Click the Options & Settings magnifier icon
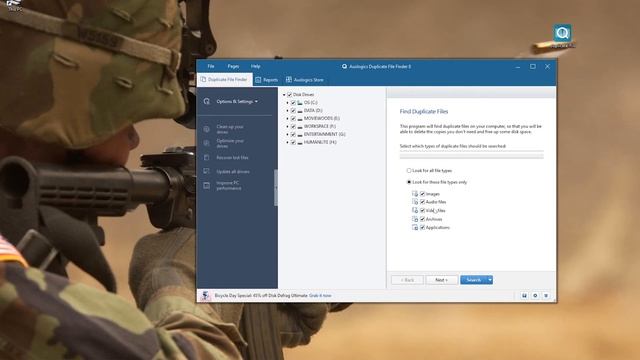Image resolution: width=640 pixels, height=360 pixels. (207, 101)
